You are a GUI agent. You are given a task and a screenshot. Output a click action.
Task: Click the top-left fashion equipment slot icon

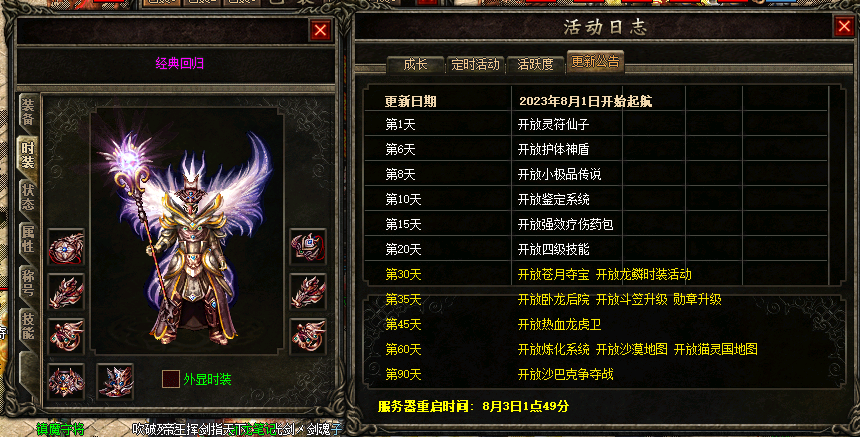coord(66,247)
